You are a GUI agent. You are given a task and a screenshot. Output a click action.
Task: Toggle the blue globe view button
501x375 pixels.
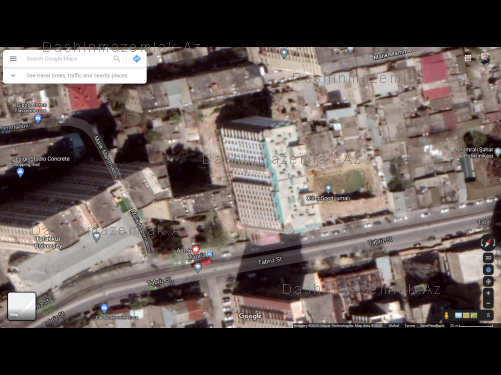488,270
